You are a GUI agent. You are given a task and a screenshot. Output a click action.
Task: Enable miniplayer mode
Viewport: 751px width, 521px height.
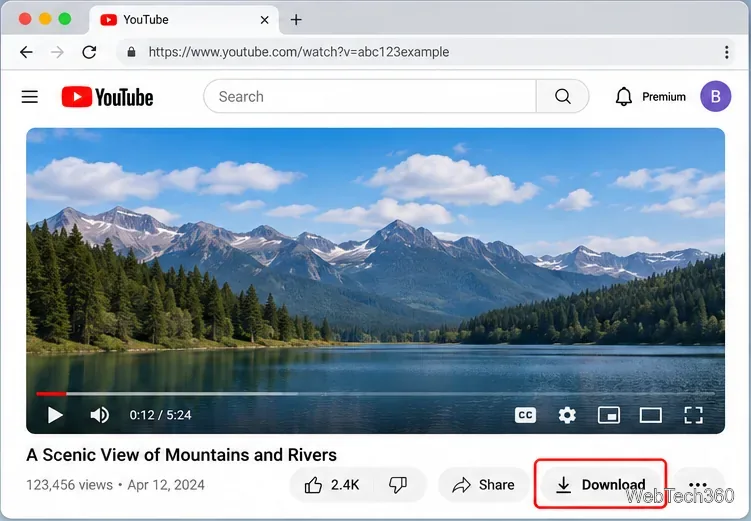pos(609,415)
